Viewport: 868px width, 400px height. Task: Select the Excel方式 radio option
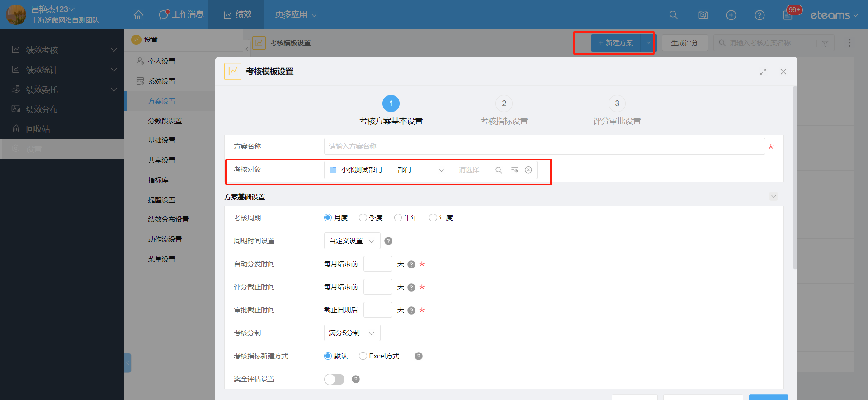363,356
